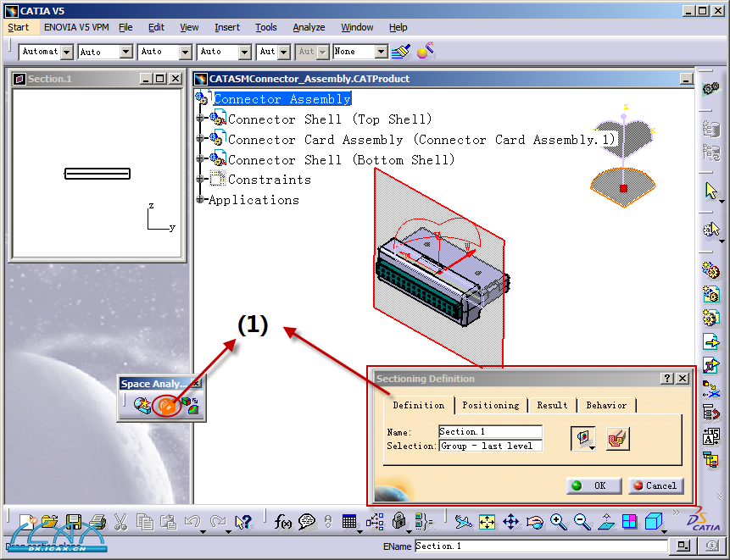Open the Tools menu
The image size is (730, 560).
click(x=266, y=27)
